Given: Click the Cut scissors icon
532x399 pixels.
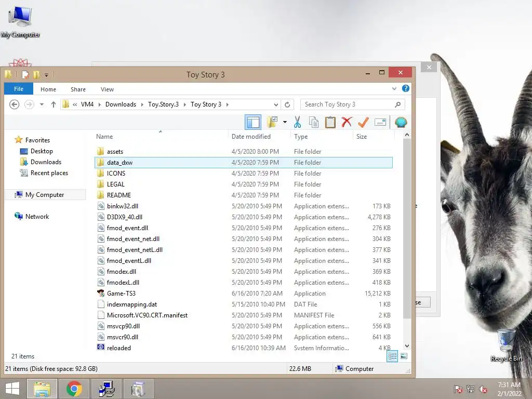Looking at the screenshot, I should click(x=298, y=122).
